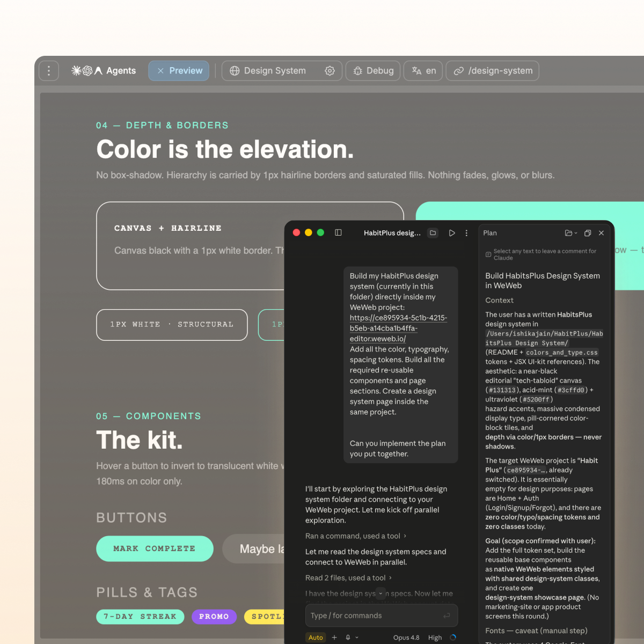Click the plus attach icon below input
The width and height of the screenshot is (644, 644).
click(334, 638)
